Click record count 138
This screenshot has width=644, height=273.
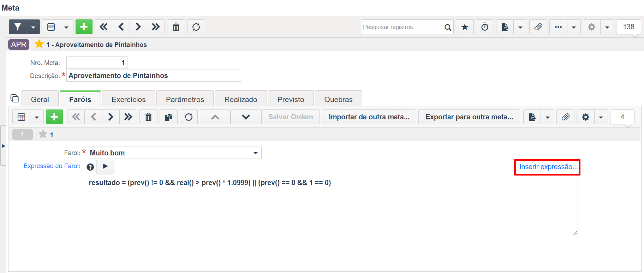[628, 27]
